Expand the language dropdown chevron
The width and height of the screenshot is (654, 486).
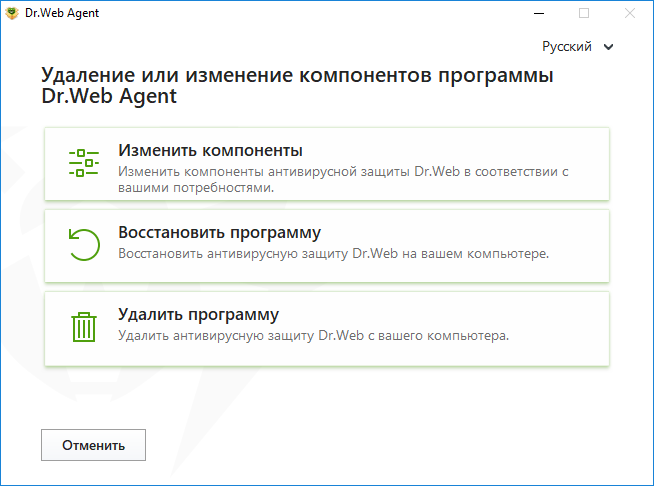click(608, 47)
